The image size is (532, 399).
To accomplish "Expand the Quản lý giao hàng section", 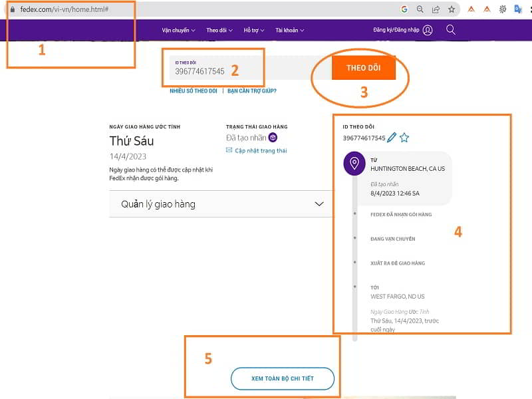I will click(219, 203).
